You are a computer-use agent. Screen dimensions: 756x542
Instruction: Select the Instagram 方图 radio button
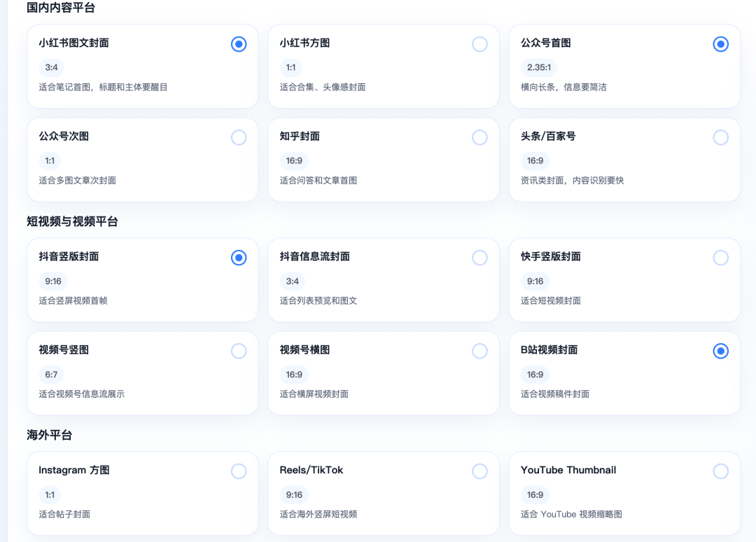239,471
